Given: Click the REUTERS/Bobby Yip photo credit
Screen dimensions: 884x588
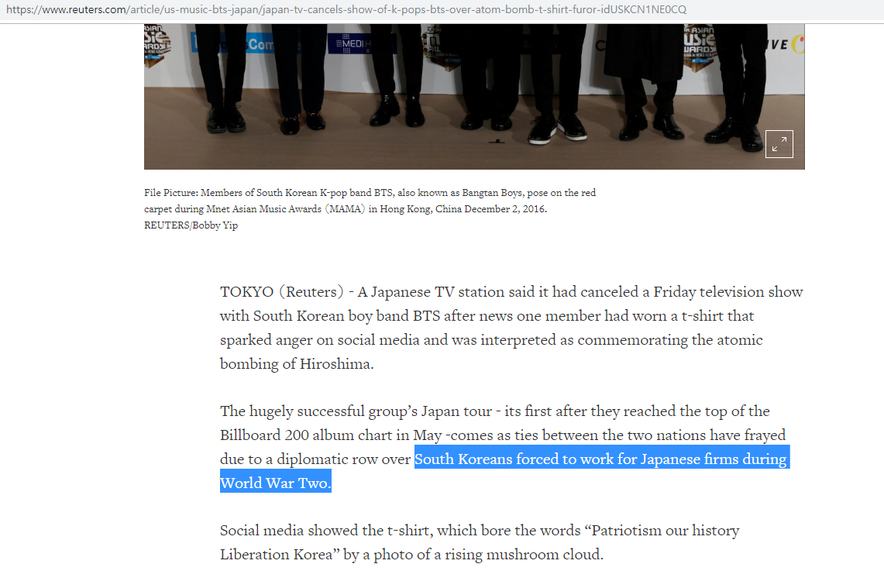Looking at the screenshot, I should pyautogui.click(x=191, y=225).
